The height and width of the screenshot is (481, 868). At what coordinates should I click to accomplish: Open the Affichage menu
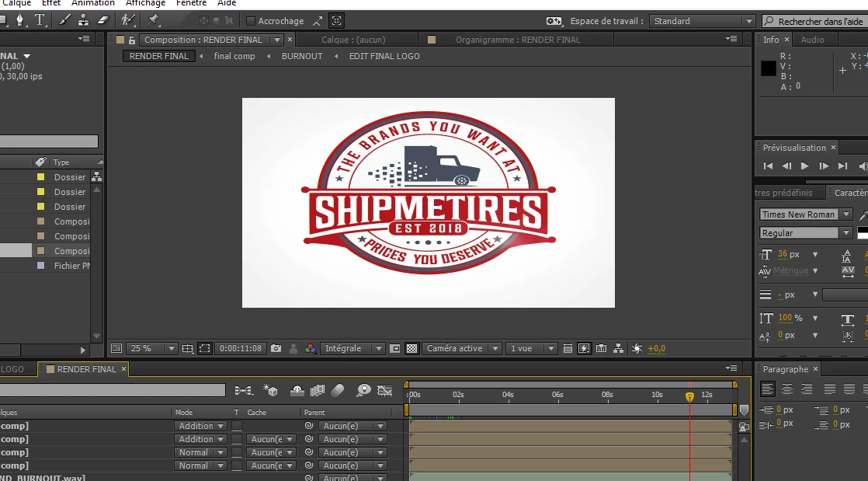pos(146,3)
